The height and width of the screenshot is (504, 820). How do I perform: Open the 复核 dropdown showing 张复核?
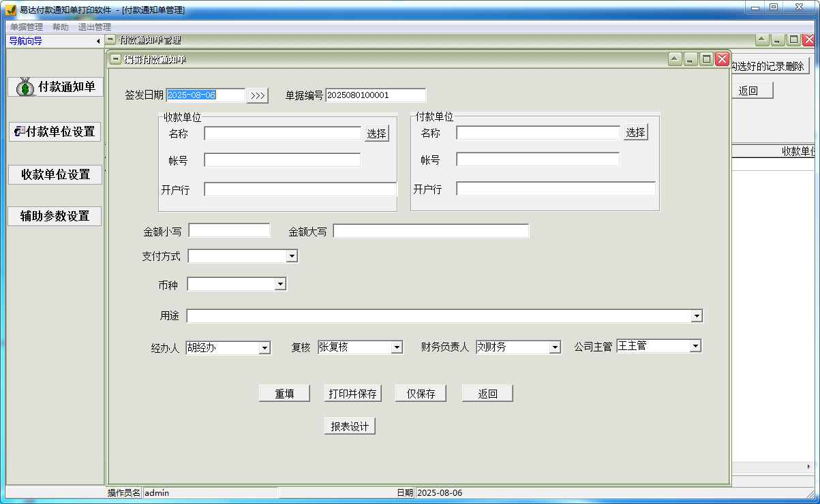[x=397, y=347]
